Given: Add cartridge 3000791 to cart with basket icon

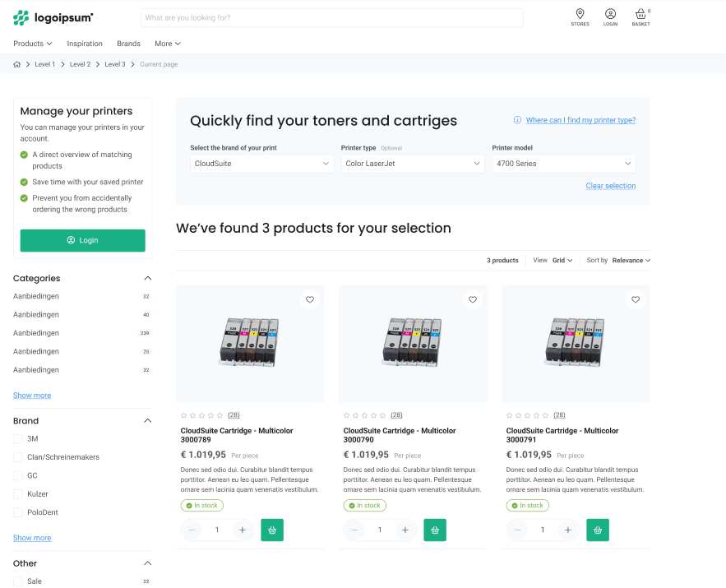Looking at the screenshot, I should click(598, 530).
